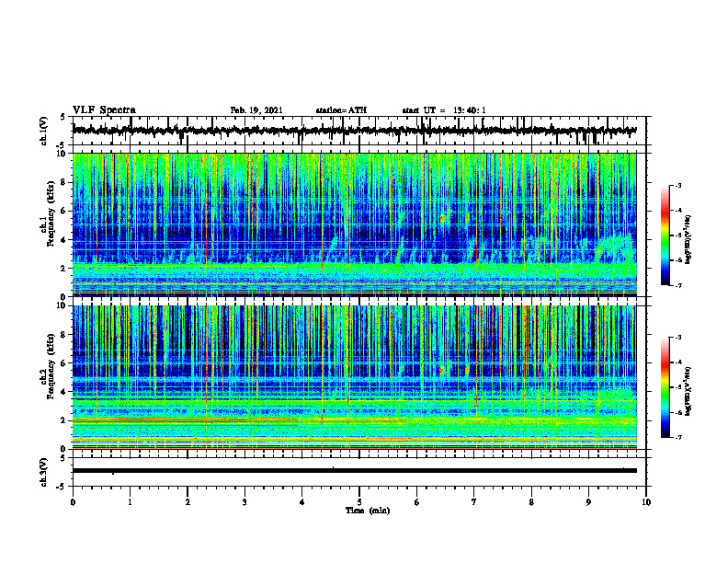Click the "-5" tick on ch.1(V) axis
The height and width of the screenshot is (563, 728).
[x=62, y=145]
